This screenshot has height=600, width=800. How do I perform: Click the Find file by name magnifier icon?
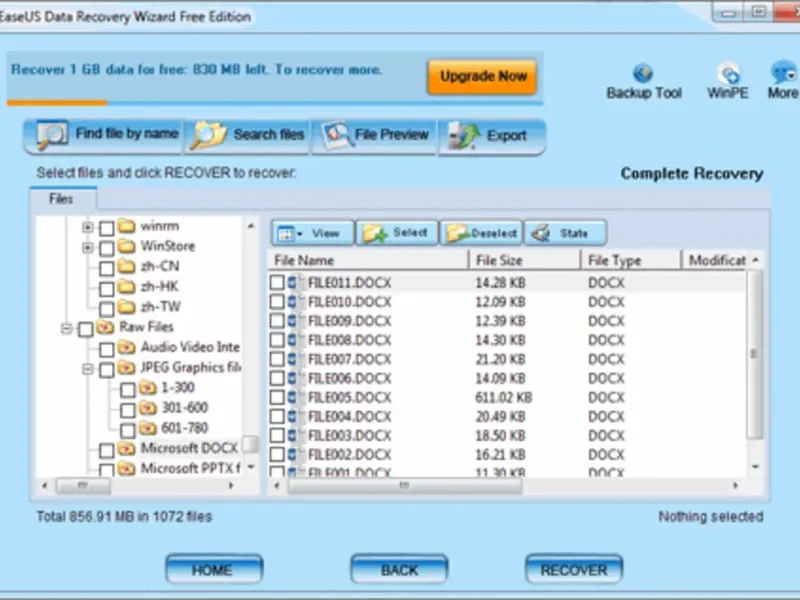(x=52, y=135)
